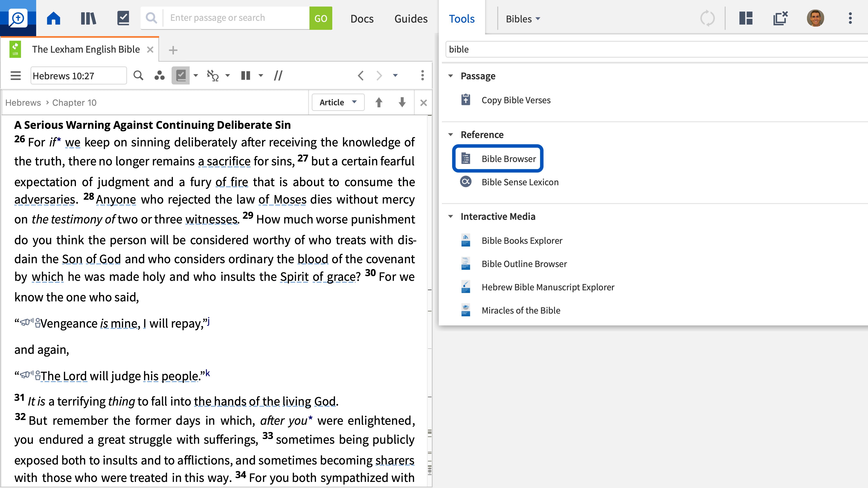
Task: Open the Article navigation dropdown
Action: [338, 102]
